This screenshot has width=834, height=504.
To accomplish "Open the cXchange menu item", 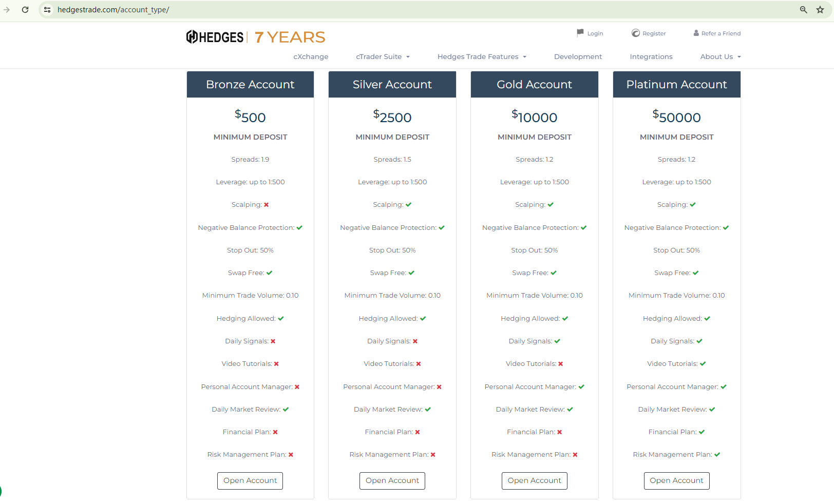I will [311, 57].
